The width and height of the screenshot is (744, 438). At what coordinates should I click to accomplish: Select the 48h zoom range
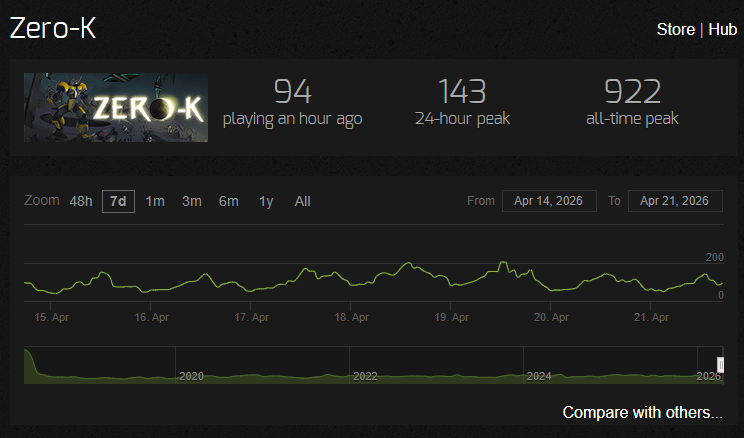coord(81,201)
